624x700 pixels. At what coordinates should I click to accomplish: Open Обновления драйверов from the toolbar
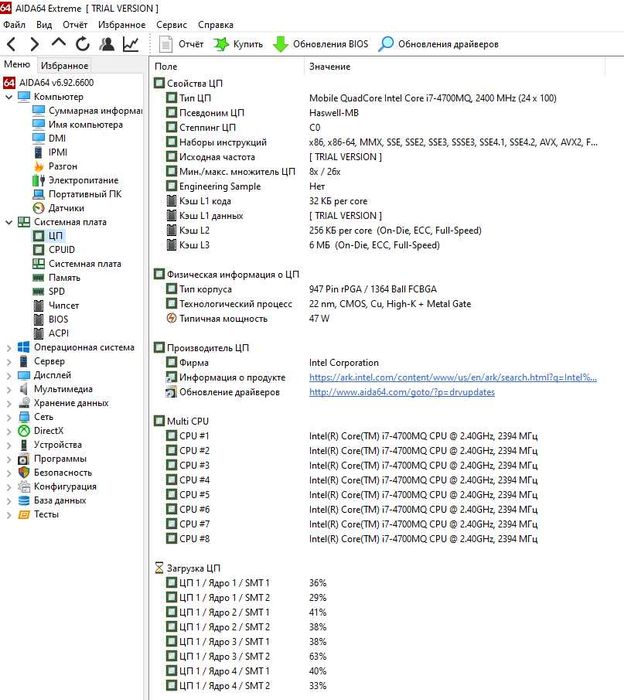coord(438,44)
